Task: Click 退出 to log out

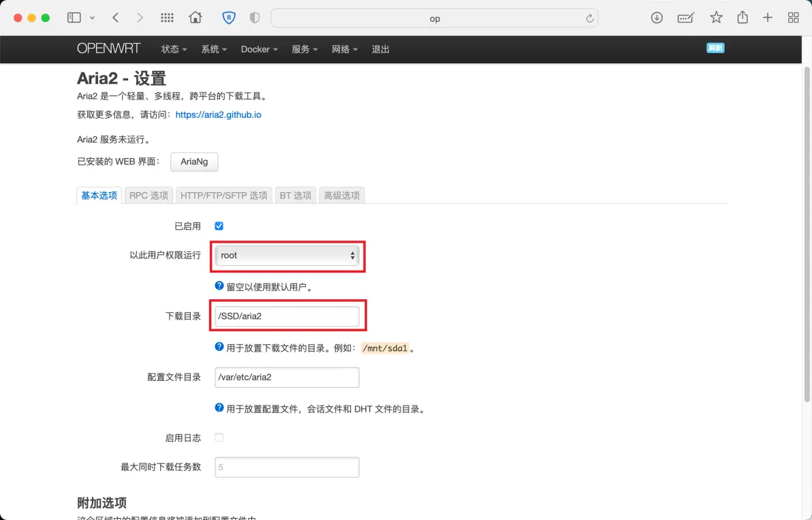Action: tap(380, 49)
